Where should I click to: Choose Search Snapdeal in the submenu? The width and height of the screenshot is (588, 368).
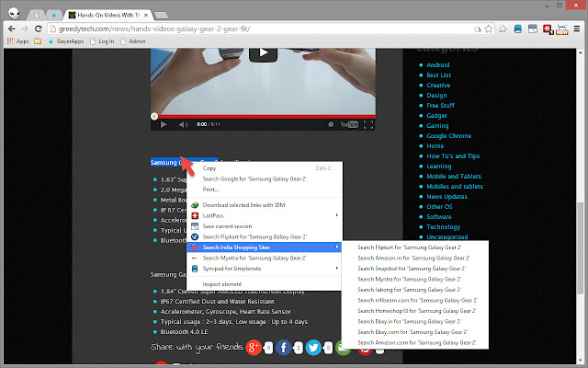point(415,269)
